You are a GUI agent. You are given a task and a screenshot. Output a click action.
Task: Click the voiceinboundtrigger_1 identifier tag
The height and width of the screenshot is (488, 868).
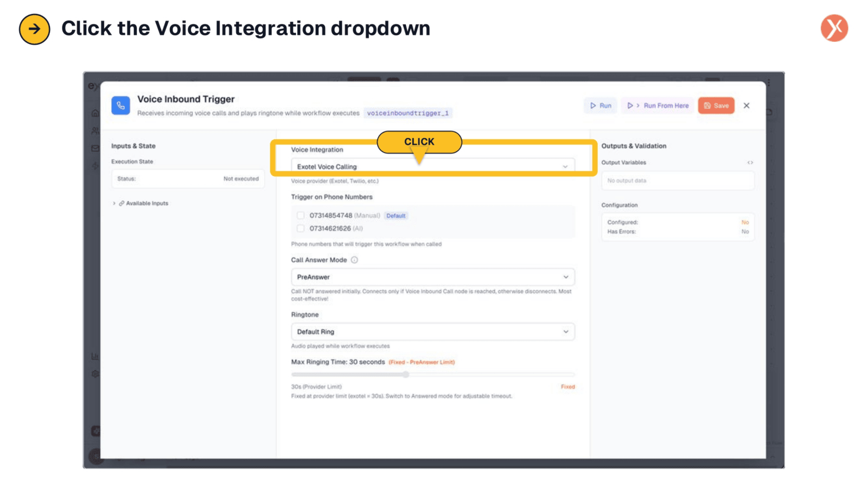tap(408, 113)
